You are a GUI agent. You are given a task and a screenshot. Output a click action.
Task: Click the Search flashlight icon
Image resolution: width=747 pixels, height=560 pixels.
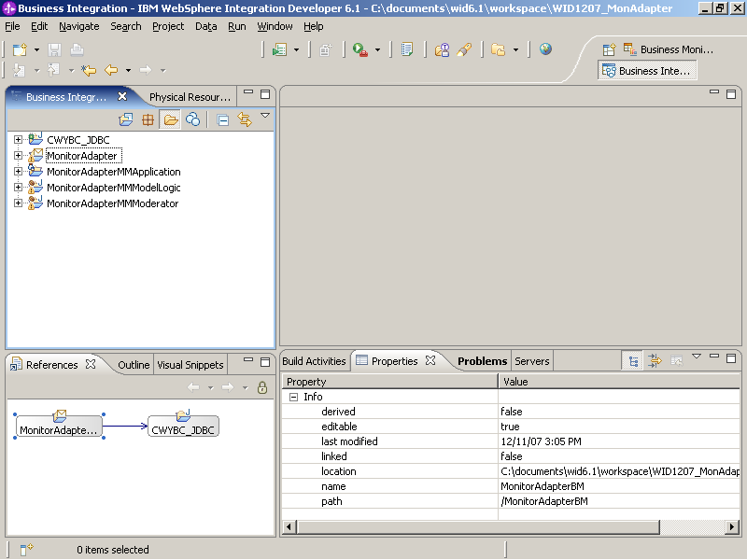pyautogui.click(x=464, y=49)
